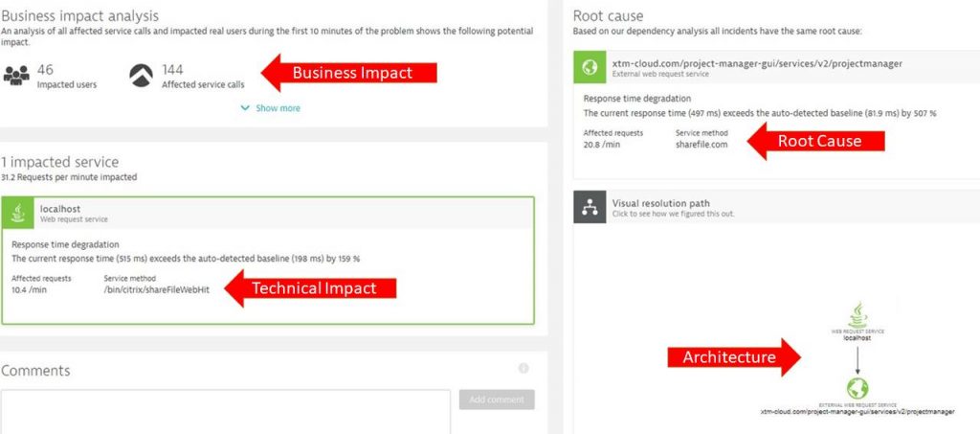Click the arrow connecting localhost to xtm-cloud

pyautogui.click(x=857, y=359)
